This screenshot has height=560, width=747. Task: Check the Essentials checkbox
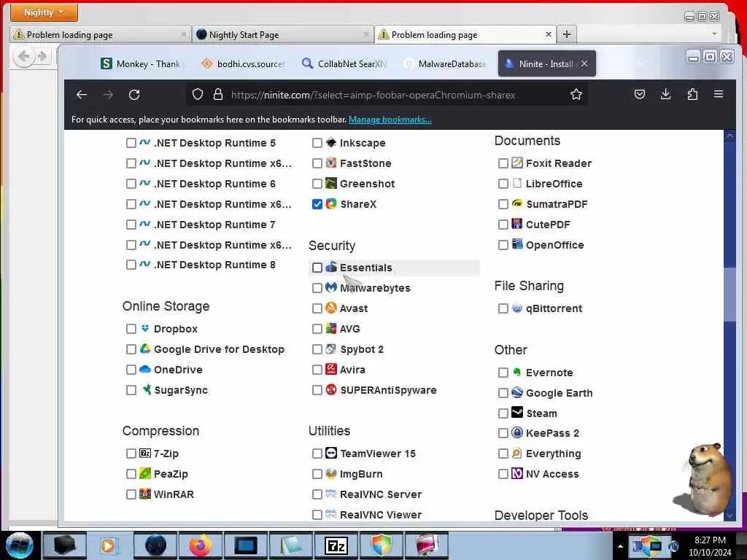point(317,268)
